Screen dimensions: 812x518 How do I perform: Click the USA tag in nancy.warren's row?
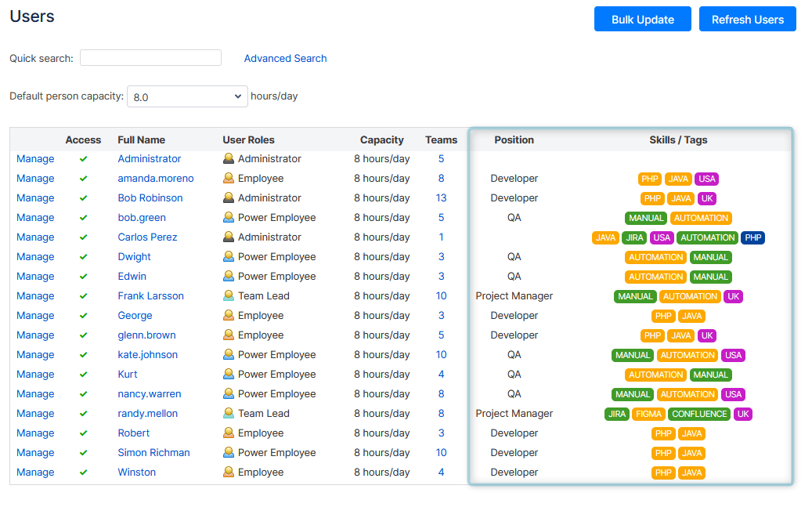coord(732,394)
